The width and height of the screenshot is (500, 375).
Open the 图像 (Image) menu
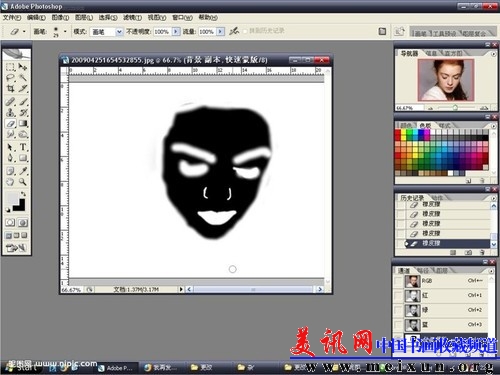coord(60,18)
